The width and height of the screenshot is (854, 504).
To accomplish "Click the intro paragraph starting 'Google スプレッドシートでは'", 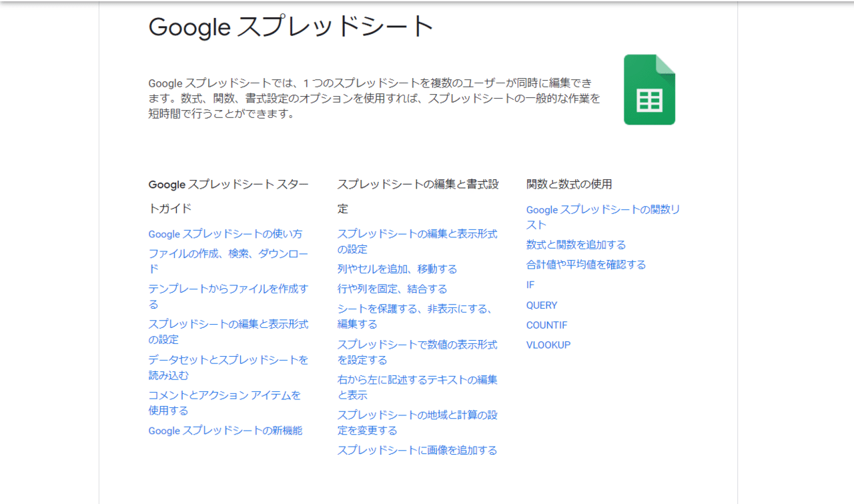I will pyautogui.click(x=374, y=99).
